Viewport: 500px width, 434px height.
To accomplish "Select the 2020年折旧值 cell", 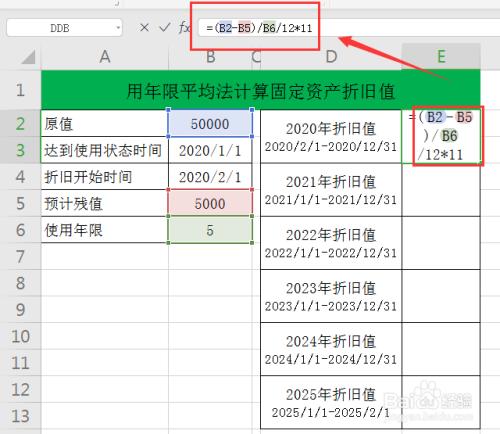I will pyautogui.click(x=331, y=137).
